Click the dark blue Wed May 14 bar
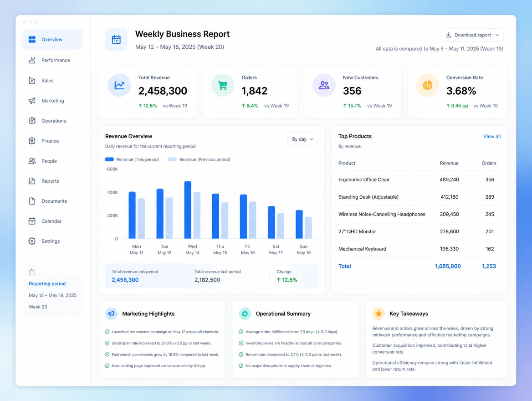This screenshot has height=401, width=532. (188, 210)
